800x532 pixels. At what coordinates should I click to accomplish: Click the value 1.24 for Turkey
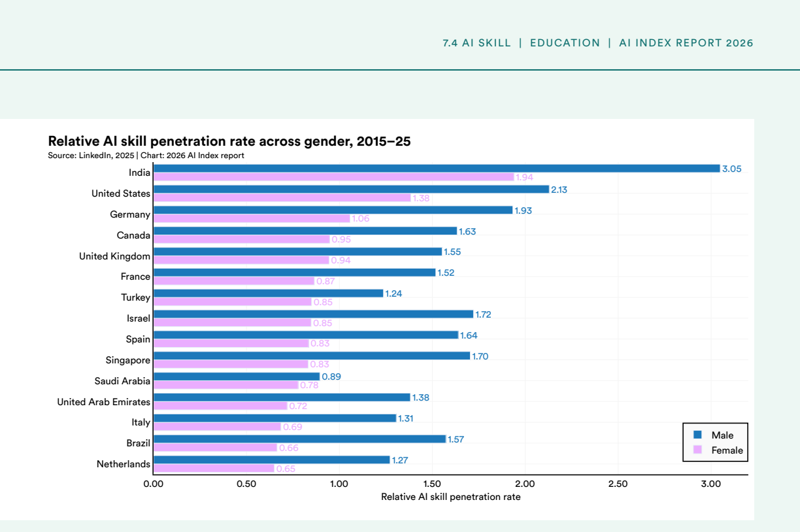(393, 293)
